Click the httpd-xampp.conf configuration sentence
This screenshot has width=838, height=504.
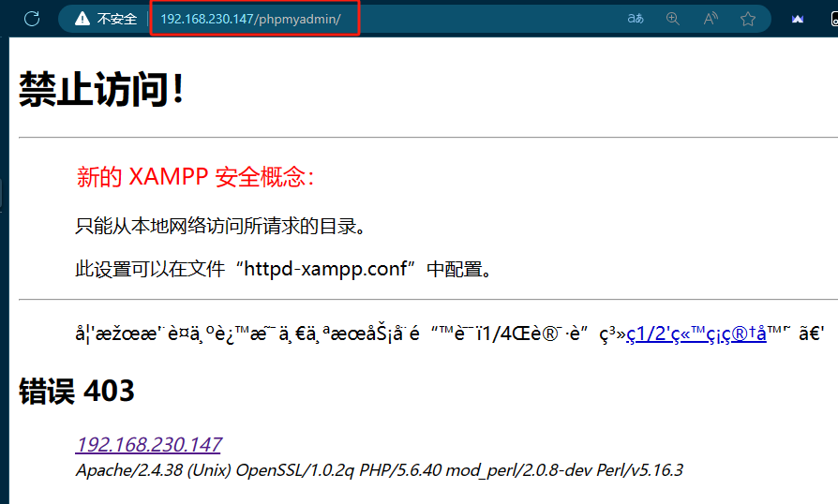(x=283, y=269)
